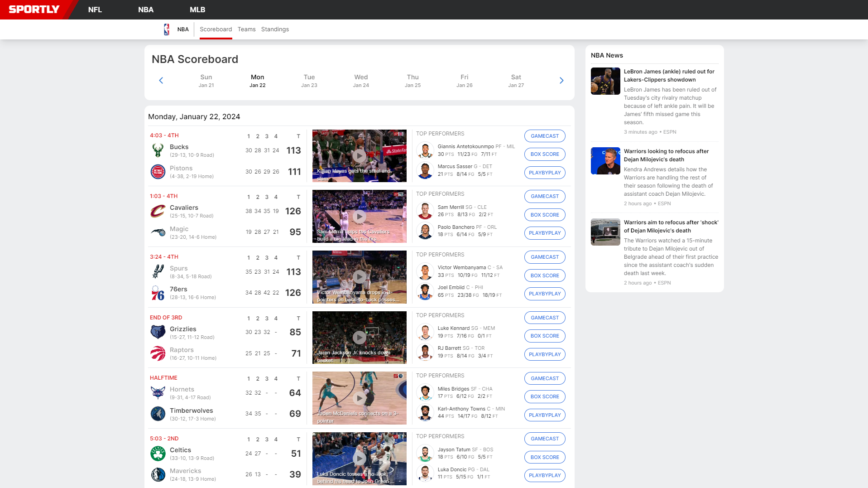Open the Timberwolves team logo

click(x=158, y=414)
